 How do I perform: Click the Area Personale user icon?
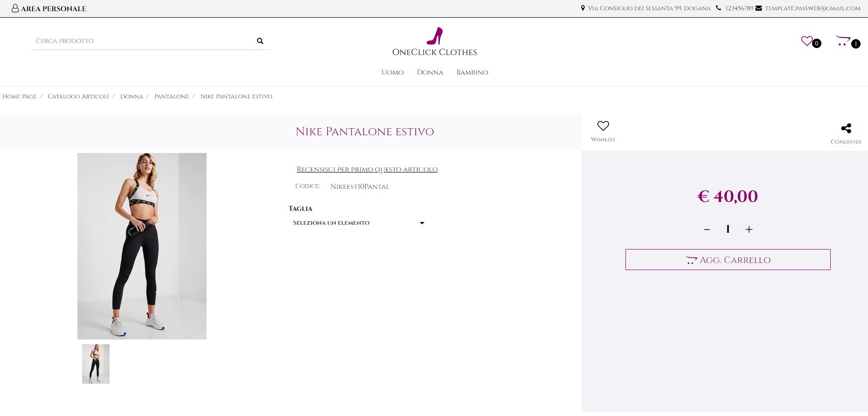pyautogui.click(x=15, y=8)
